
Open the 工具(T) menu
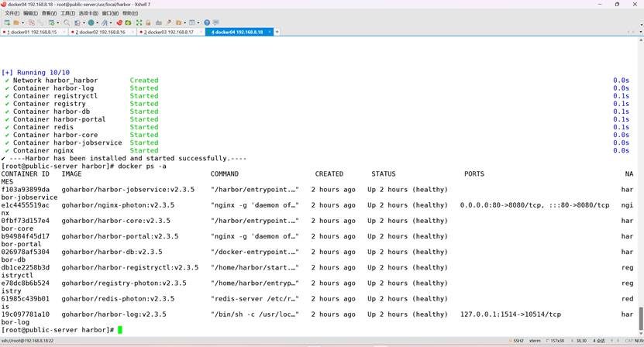[67, 13]
